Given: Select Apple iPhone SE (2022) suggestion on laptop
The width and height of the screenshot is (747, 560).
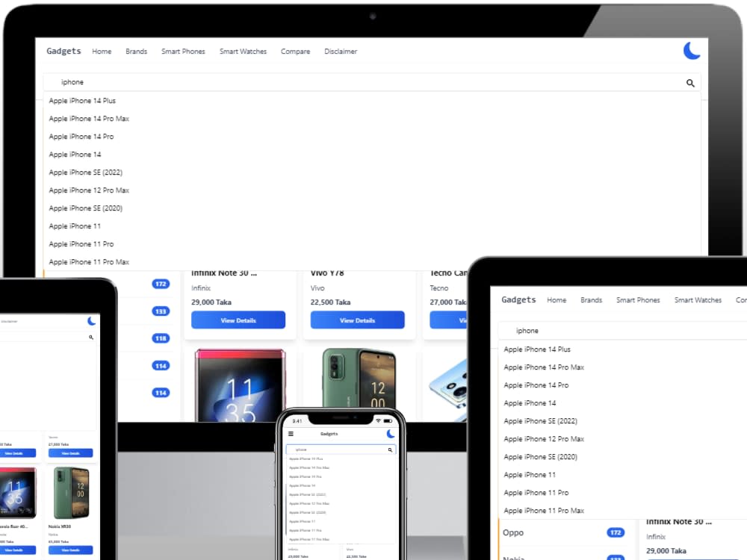Looking at the screenshot, I should click(86, 172).
